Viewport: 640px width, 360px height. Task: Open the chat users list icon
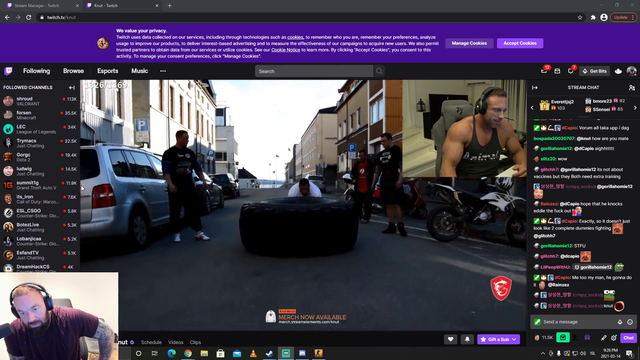[x=631, y=88]
